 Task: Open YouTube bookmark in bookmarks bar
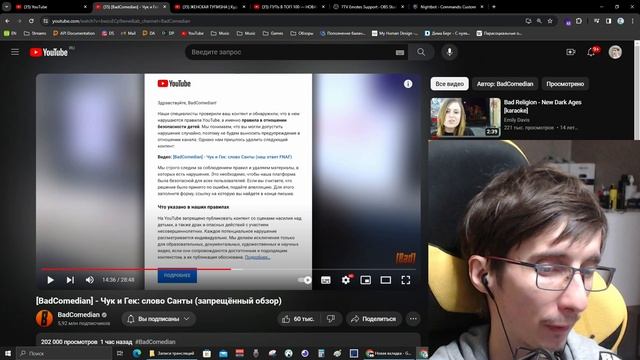point(193,33)
